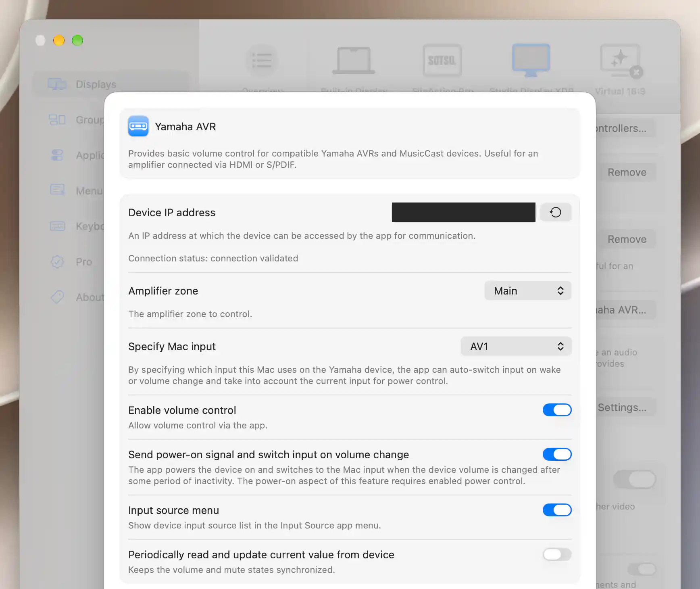Viewport: 700px width, 589px height.
Task: Toggle the dimmed switch above 'her video' text
Action: (x=635, y=479)
